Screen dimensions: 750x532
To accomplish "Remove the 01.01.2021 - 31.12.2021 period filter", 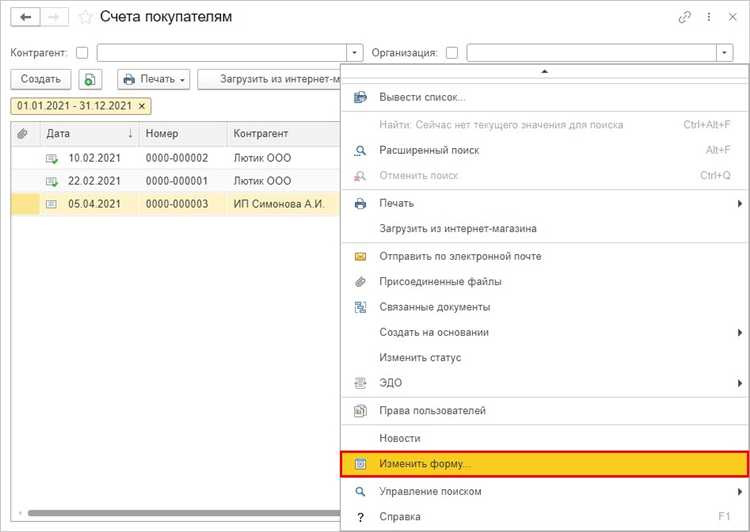I will [x=142, y=106].
